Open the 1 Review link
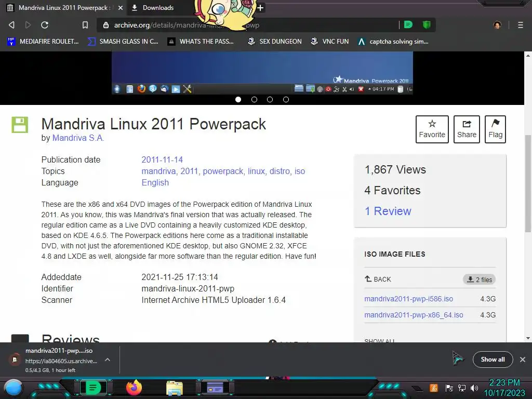The width and height of the screenshot is (532, 399). coord(388,211)
